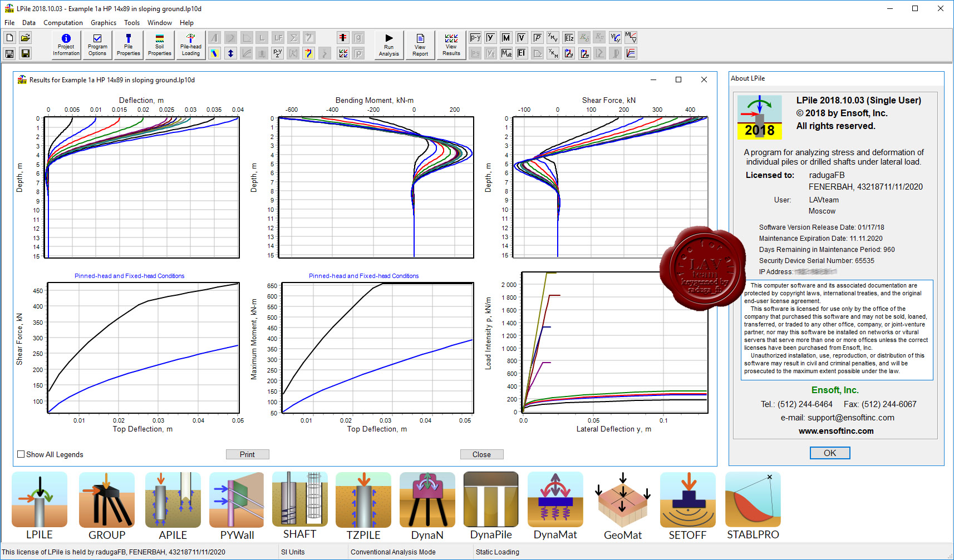Open Pile Properties
This screenshot has width=954, height=560.
click(x=129, y=45)
